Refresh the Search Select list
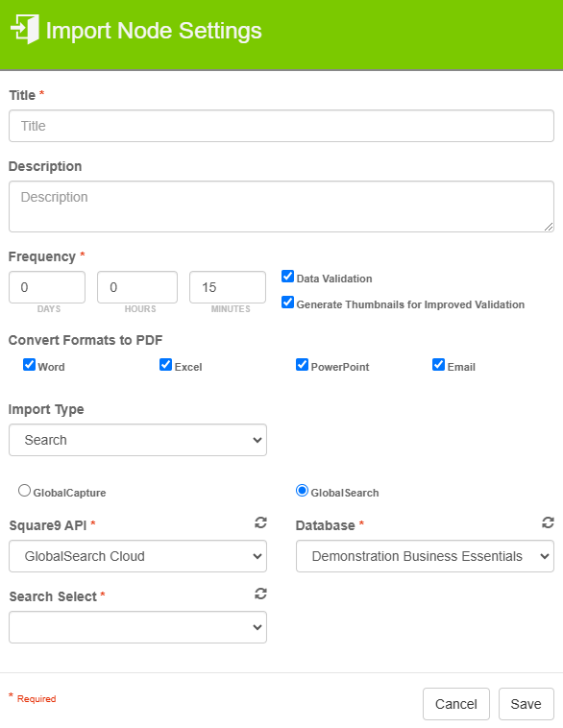The image size is (563, 728). [x=260, y=594]
